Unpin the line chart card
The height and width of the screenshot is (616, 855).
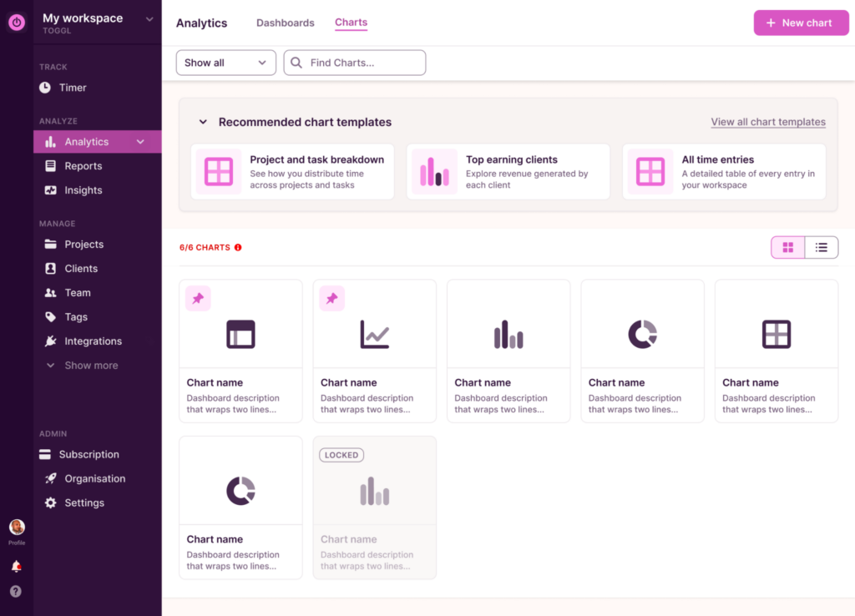pyautogui.click(x=331, y=298)
